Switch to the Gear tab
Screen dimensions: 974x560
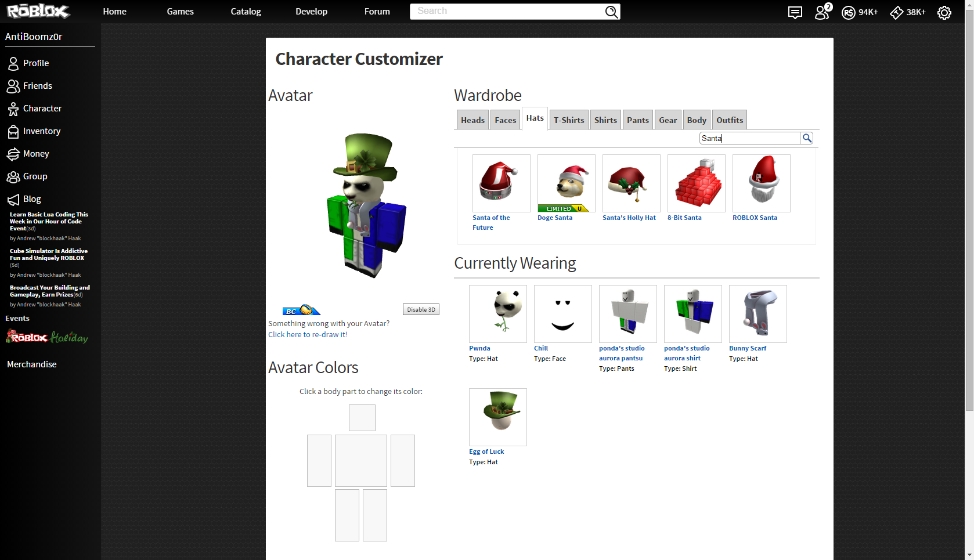pyautogui.click(x=668, y=120)
